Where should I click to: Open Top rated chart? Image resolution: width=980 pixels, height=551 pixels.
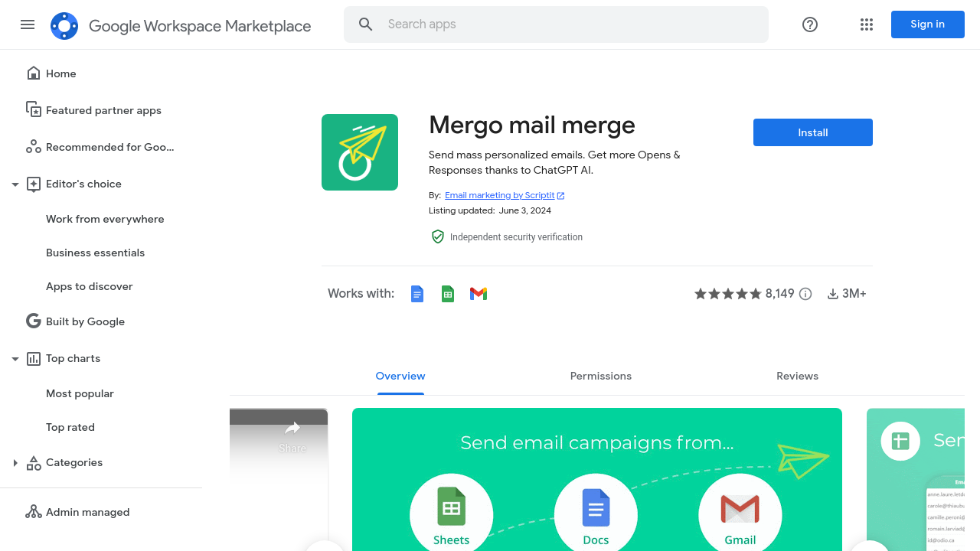[70, 427]
